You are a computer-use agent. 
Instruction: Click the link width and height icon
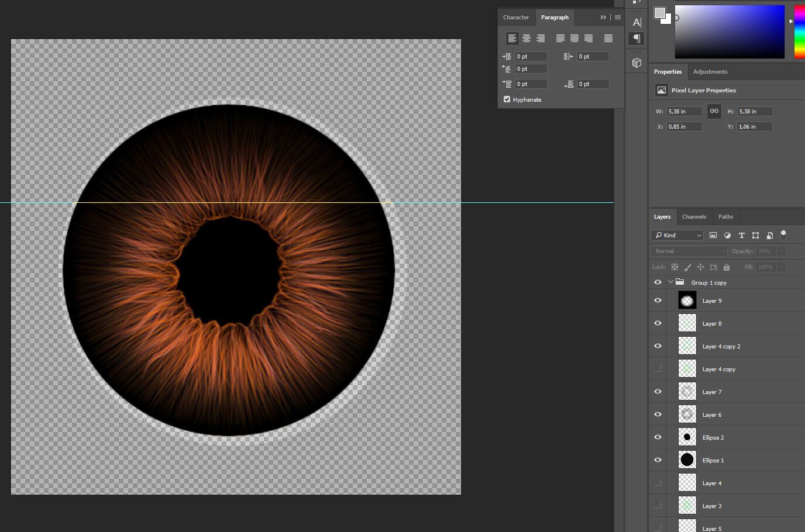click(x=714, y=111)
